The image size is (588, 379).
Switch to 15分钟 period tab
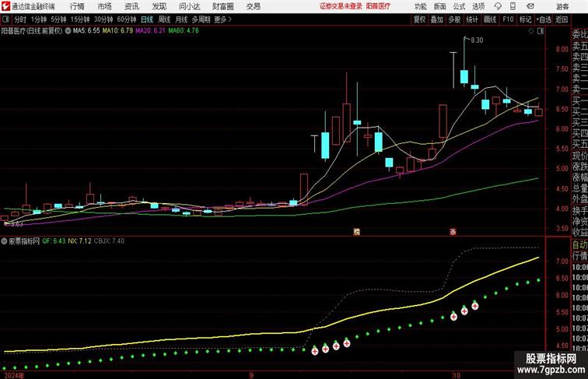(x=80, y=19)
